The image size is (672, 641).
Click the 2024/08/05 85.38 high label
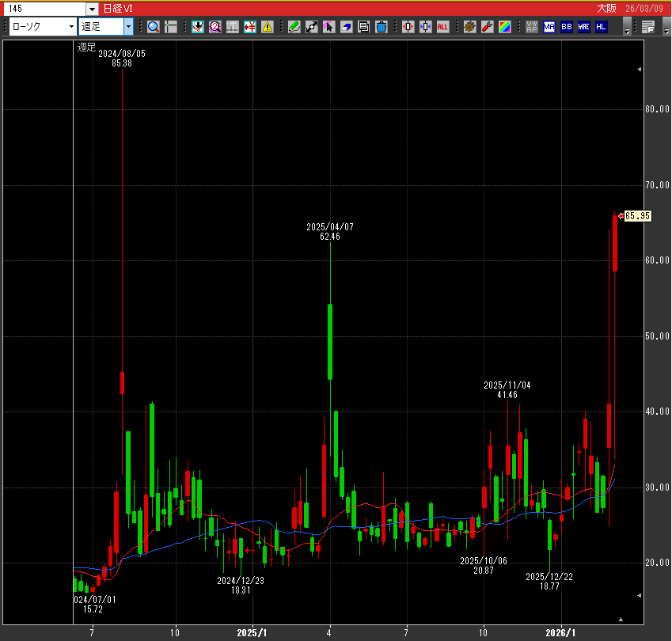[122, 59]
